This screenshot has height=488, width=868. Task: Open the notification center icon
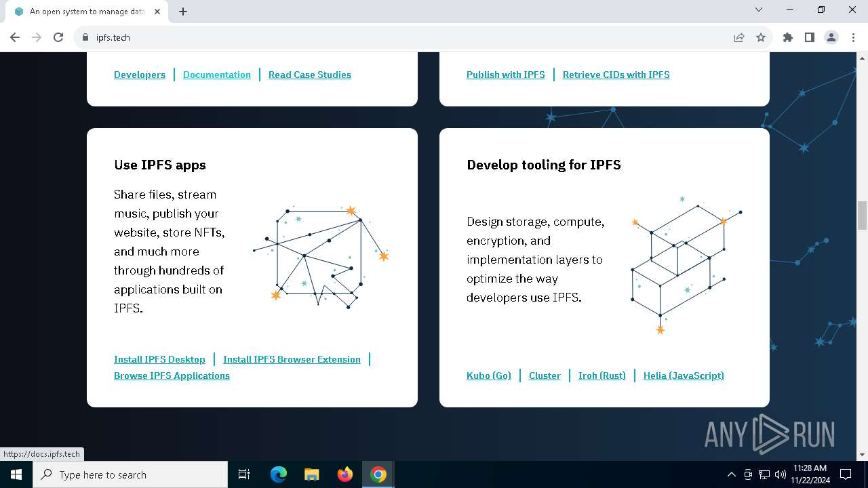pyautogui.click(x=846, y=474)
